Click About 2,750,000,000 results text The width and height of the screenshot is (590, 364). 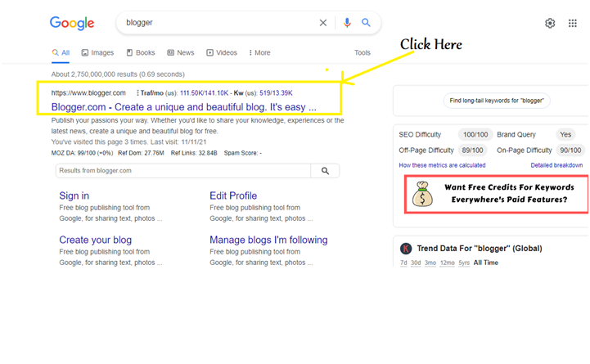(x=118, y=74)
